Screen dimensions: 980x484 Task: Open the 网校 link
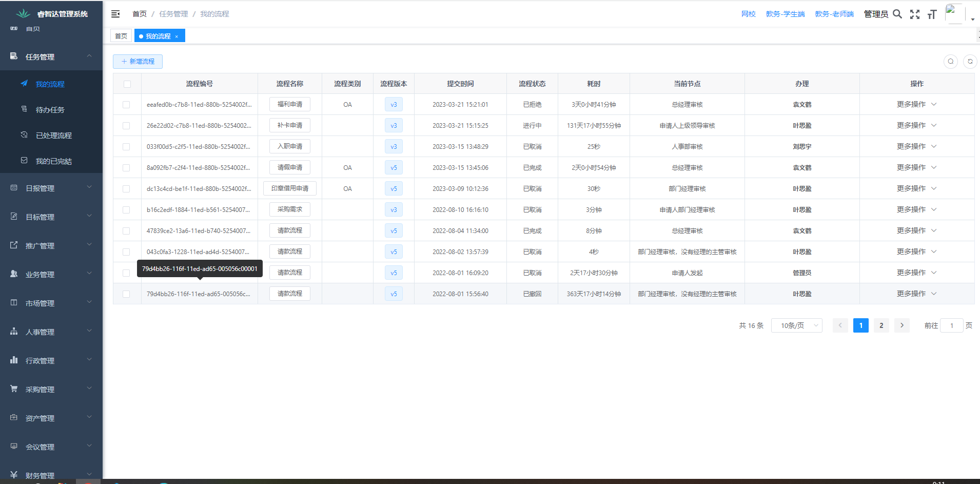point(748,14)
